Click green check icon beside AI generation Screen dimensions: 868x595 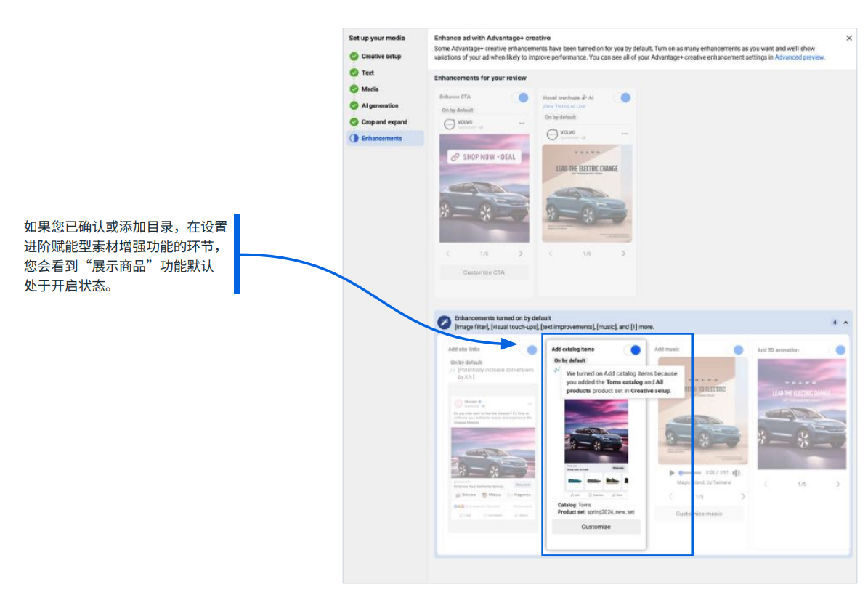point(354,106)
